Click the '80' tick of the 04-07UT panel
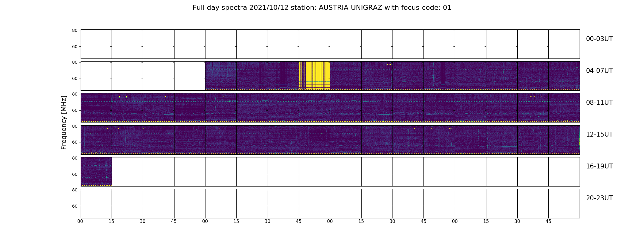Viewport: 644px width, 245px height. coord(75,62)
